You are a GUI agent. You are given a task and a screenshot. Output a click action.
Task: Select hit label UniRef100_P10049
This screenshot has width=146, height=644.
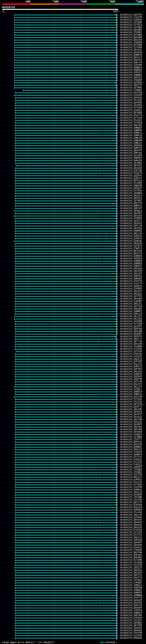click(x=131, y=512)
